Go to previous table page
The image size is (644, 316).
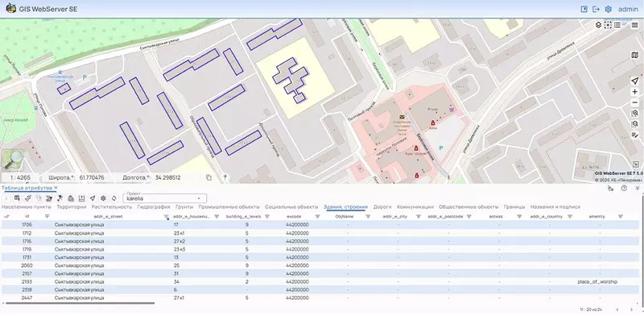617,310
